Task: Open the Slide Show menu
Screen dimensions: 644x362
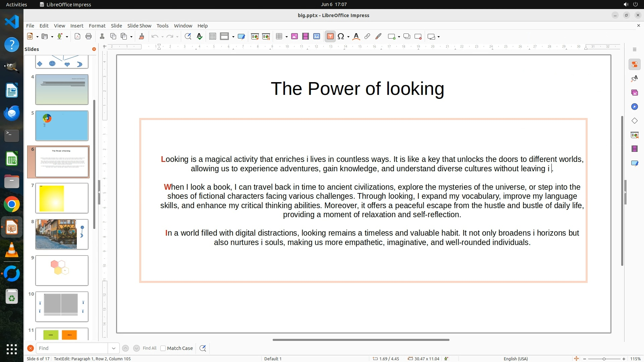Action: coord(139,25)
